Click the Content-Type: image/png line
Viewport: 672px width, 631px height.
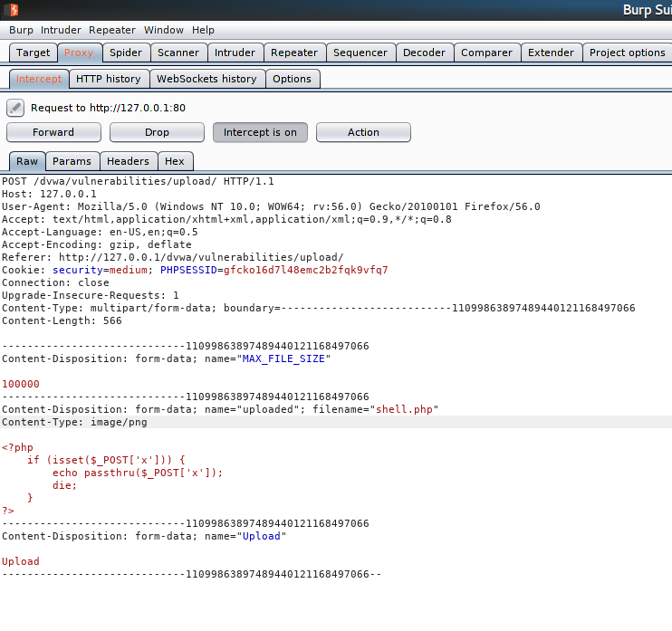pos(74,423)
